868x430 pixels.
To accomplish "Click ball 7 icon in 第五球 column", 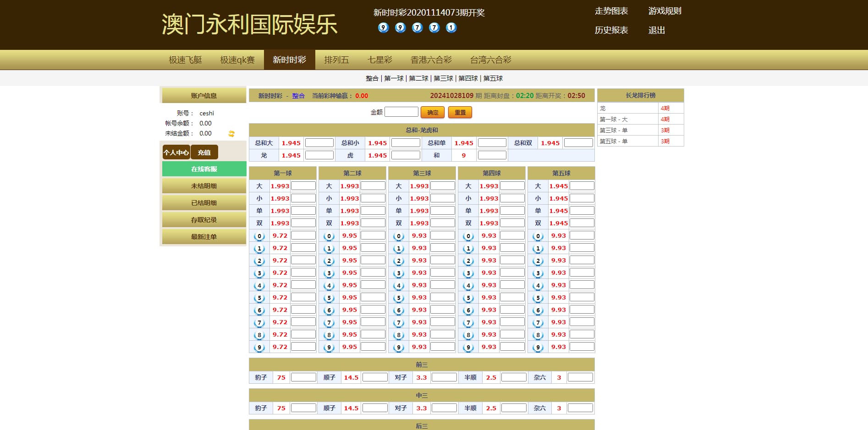I will 538,323.
